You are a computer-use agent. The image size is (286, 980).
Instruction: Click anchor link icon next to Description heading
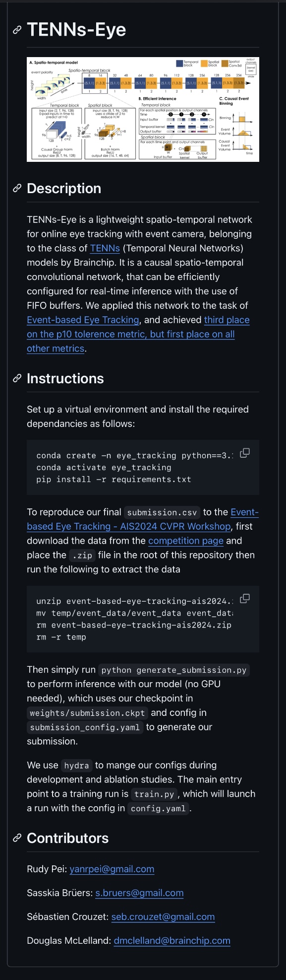(17, 189)
